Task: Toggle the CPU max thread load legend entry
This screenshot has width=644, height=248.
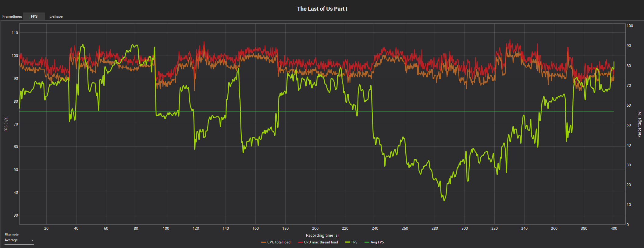Action: (x=318, y=242)
